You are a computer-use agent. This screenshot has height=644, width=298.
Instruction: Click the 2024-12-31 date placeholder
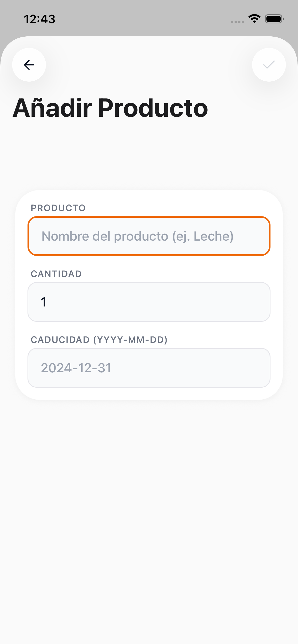coord(76,368)
